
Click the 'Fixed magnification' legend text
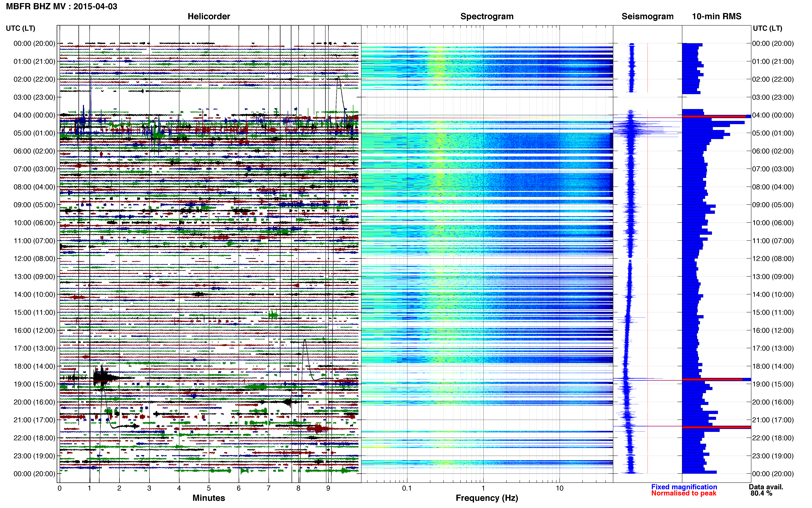pyautogui.click(x=684, y=487)
